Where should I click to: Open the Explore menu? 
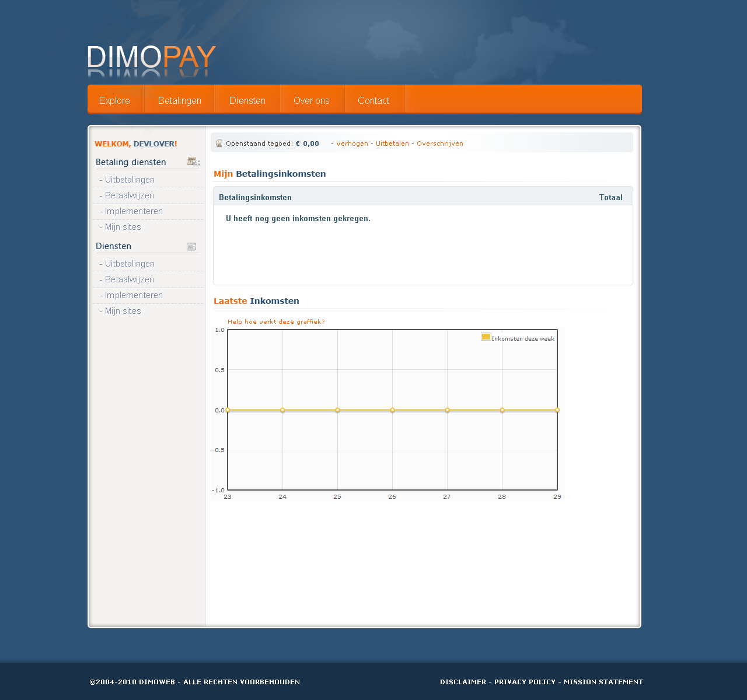[114, 100]
